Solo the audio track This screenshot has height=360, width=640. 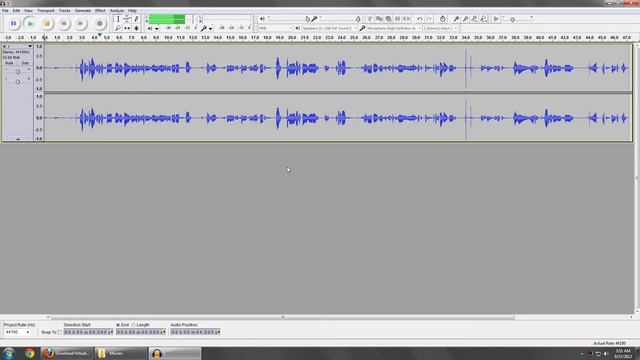[x=24, y=63]
